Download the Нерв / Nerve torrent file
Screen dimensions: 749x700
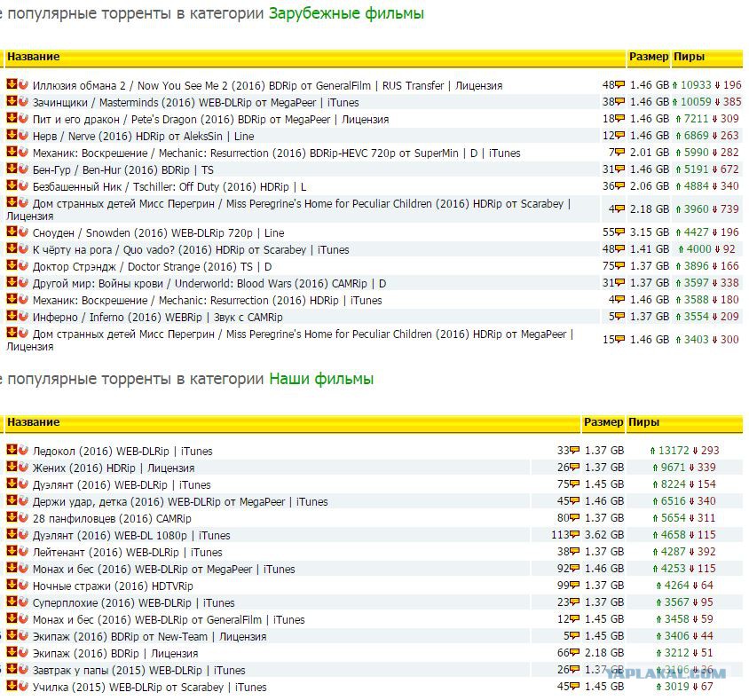point(12,135)
